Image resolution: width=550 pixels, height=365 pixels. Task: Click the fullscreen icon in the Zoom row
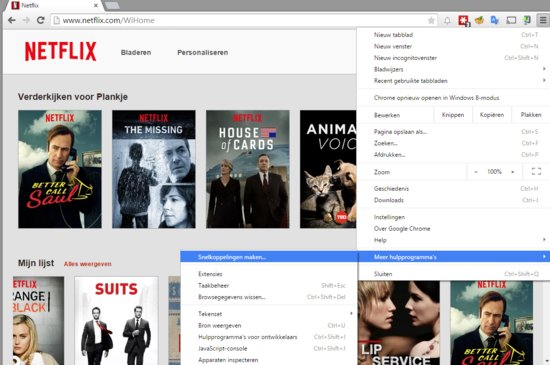pyautogui.click(x=536, y=171)
